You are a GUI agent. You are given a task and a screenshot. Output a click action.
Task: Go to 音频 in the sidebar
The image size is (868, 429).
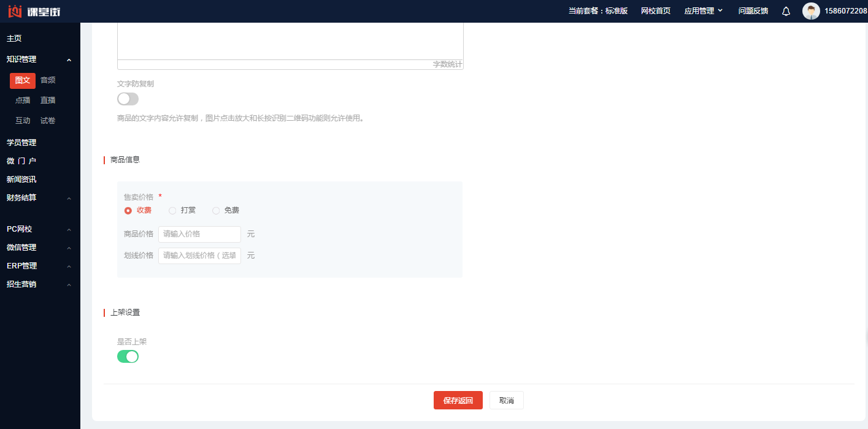pos(48,80)
